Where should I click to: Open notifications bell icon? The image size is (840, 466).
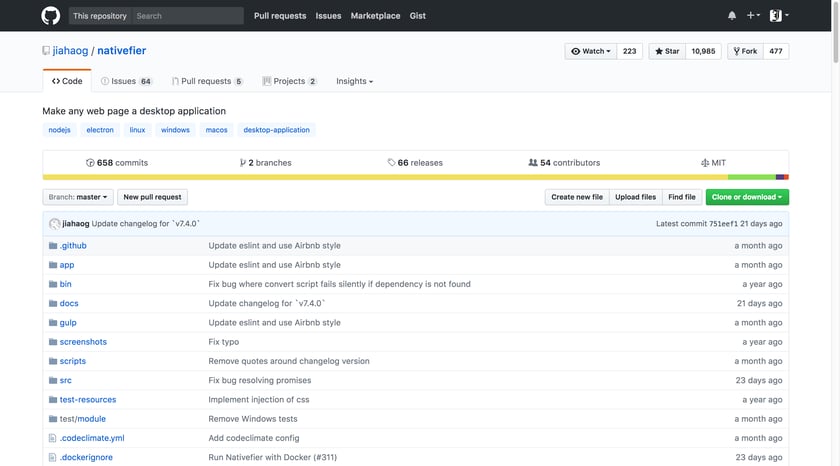(x=732, y=16)
